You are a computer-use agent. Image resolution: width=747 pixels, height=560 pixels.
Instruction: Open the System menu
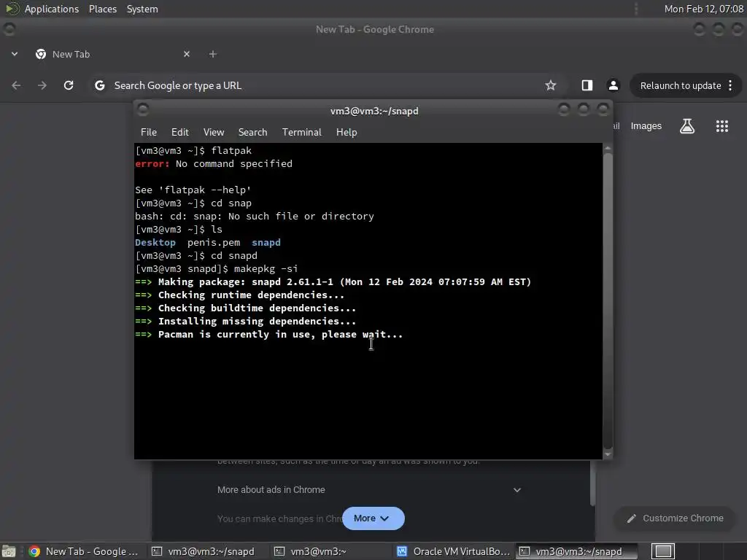pyautogui.click(x=142, y=9)
